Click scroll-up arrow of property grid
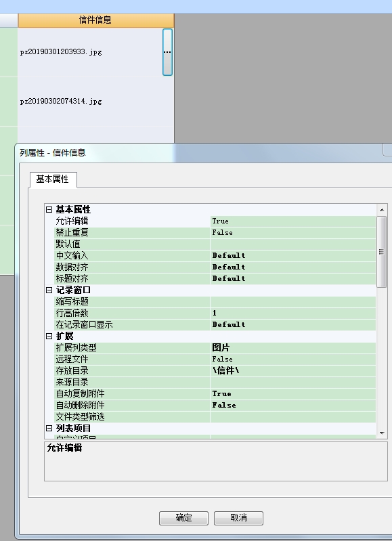 point(382,210)
